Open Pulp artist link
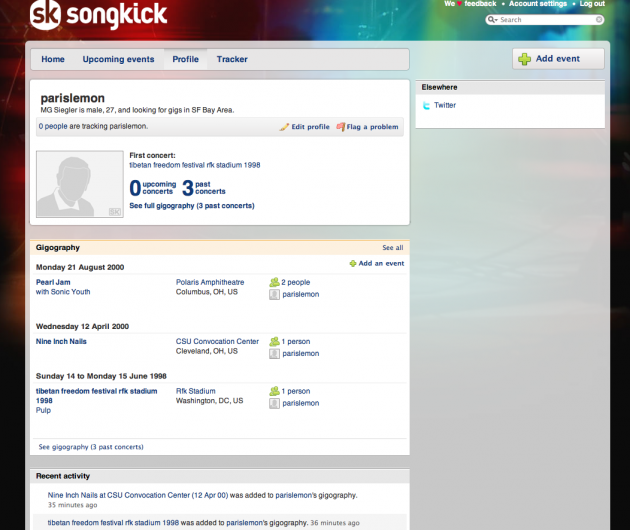This screenshot has width=630, height=530. pyautogui.click(x=43, y=410)
